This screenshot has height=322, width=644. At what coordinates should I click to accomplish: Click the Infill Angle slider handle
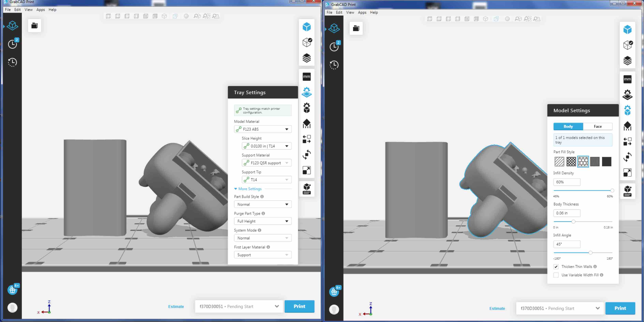590,253
